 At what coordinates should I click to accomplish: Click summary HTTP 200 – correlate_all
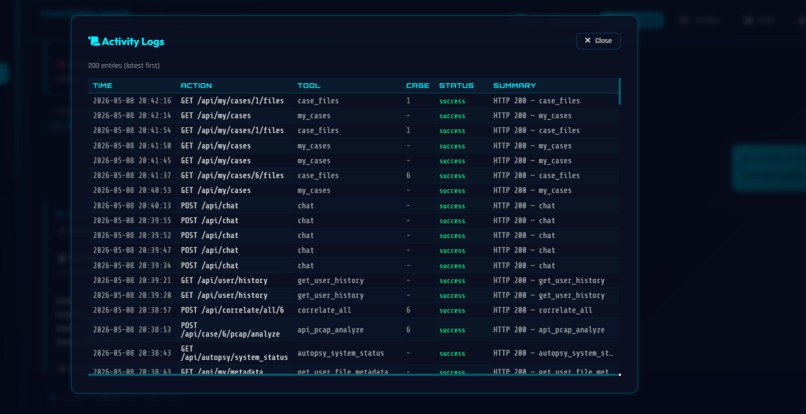542,311
